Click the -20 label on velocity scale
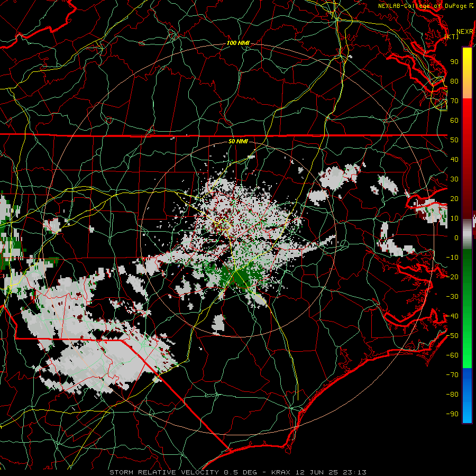The height and width of the screenshot is (476, 476). [452, 277]
